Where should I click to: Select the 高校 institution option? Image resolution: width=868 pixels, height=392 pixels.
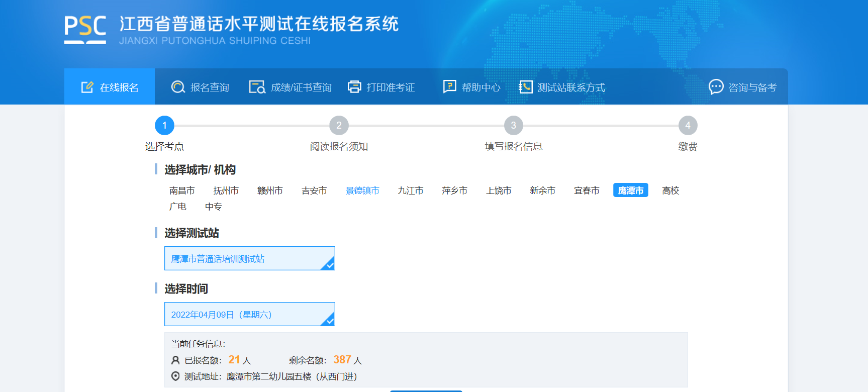point(670,190)
